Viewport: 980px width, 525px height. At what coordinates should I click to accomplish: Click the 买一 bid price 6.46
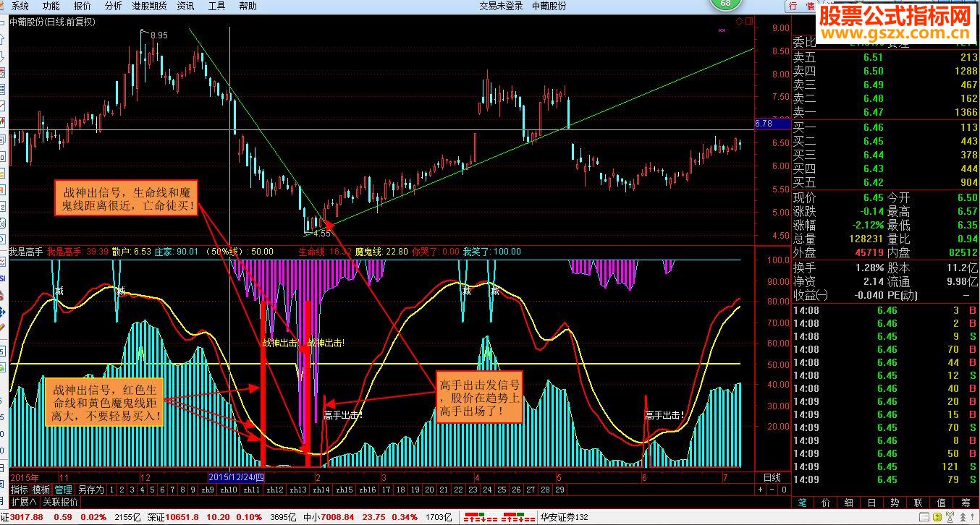tap(873, 127)
